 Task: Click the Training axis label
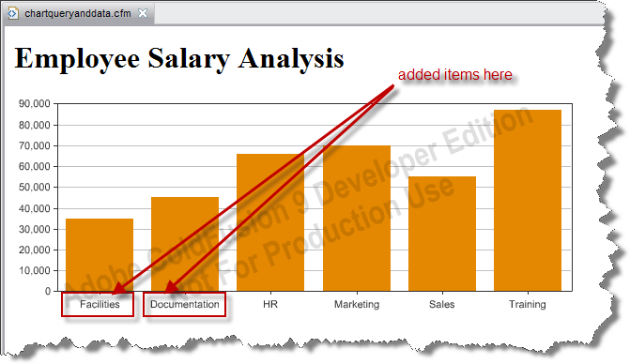tap(528, 305)
